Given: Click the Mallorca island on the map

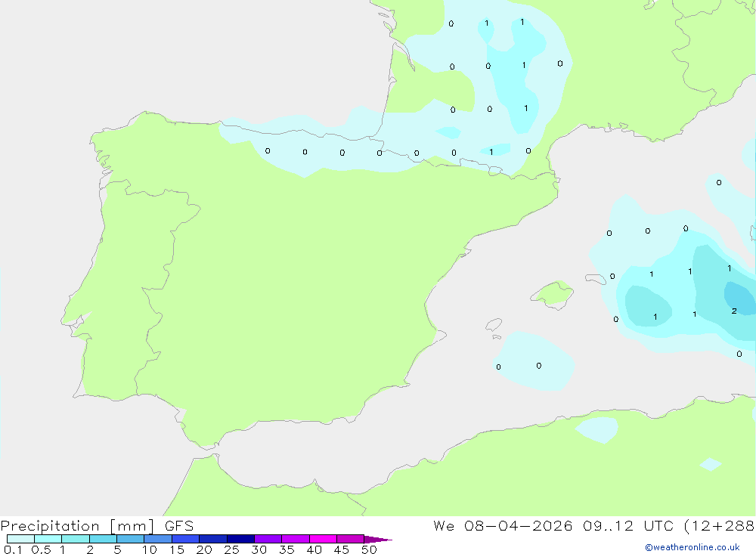Looking at the screenshot, I should click(x=553, y=294).
